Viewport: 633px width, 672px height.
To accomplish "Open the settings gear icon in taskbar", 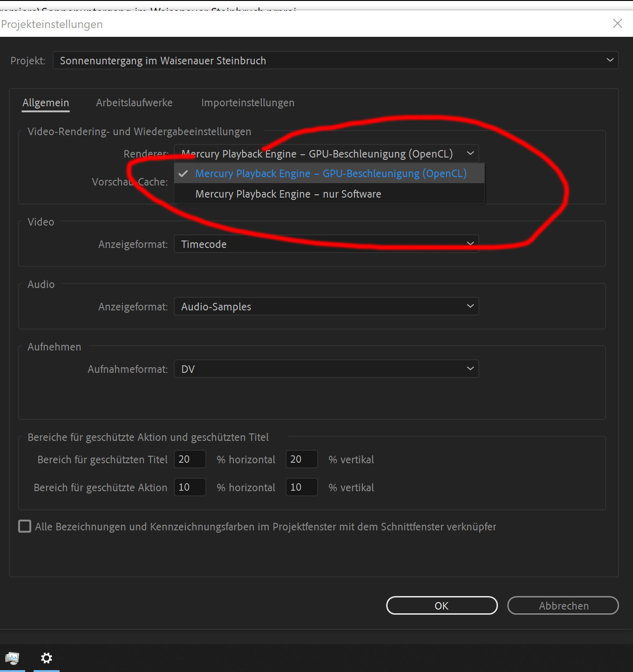I will 47,658.
